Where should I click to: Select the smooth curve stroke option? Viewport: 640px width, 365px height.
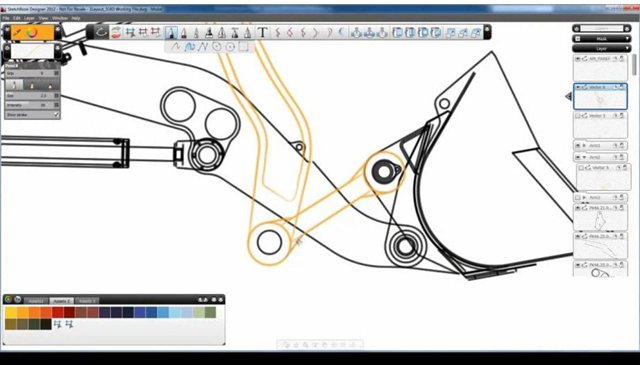coord(190,47)
